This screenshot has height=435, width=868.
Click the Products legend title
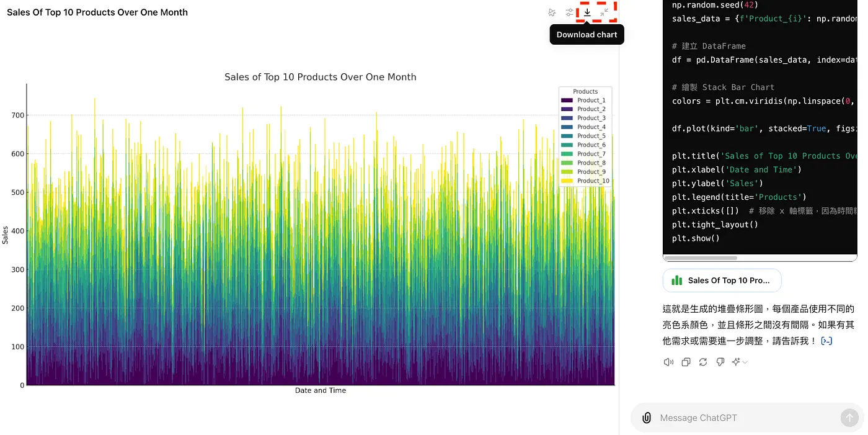(585, 91)
